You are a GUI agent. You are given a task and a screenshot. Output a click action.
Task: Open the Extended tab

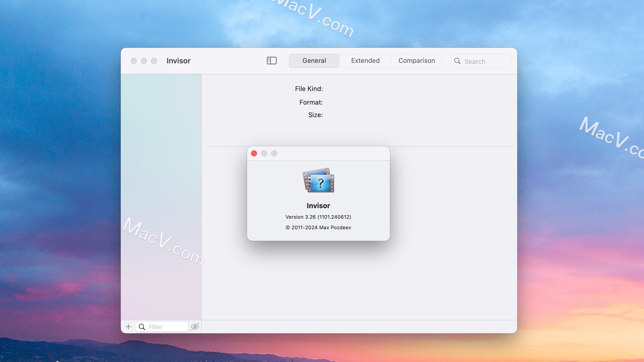pyautogui.click(x=365, y=61)
